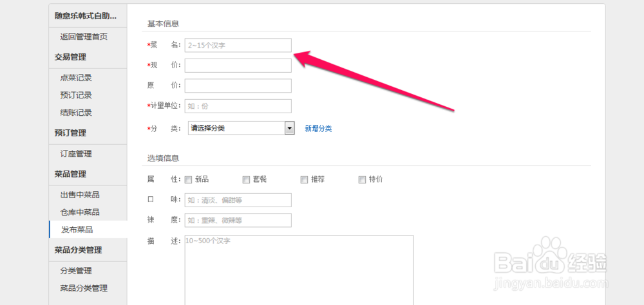Click the 菜品分类管理 section heading
The image size is (644, 305).
(79, 250)
